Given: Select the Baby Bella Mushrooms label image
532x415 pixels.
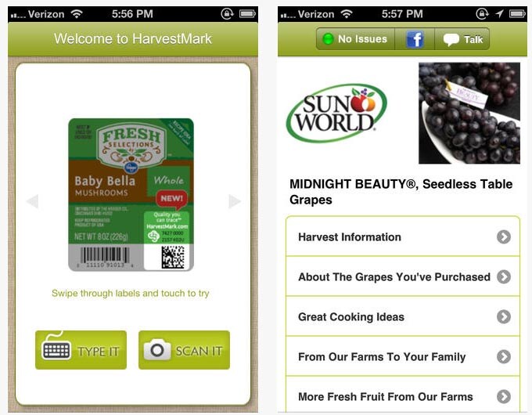Looking at the screenshot, I should tap(131, 195).
